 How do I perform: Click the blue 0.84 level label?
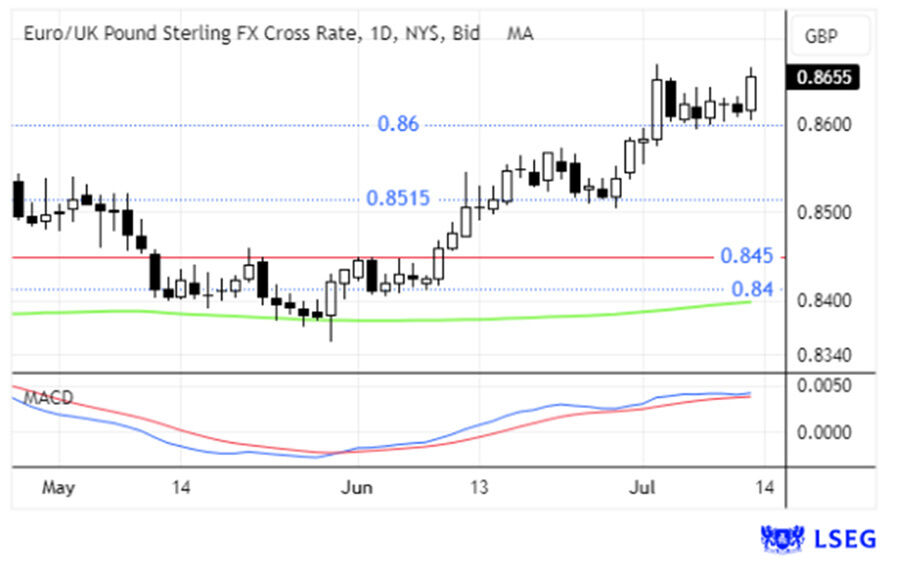tap(752, 289)
